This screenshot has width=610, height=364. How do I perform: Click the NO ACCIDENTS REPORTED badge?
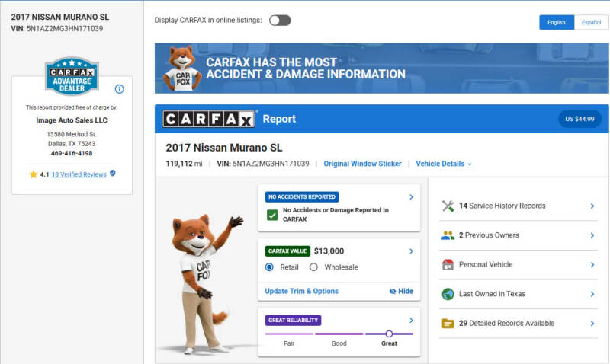(x=302, y=197)
